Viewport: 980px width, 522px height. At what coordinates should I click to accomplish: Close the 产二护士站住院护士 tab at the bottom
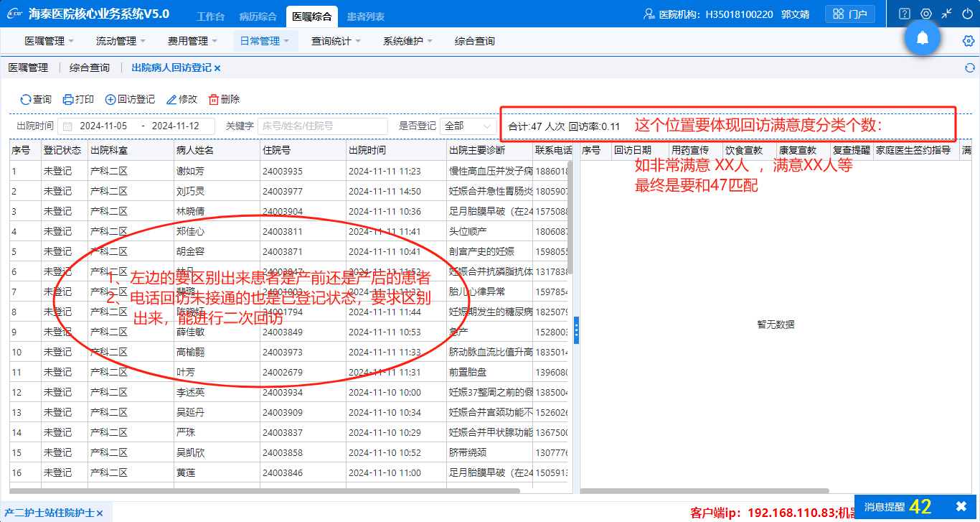[100, 513]
